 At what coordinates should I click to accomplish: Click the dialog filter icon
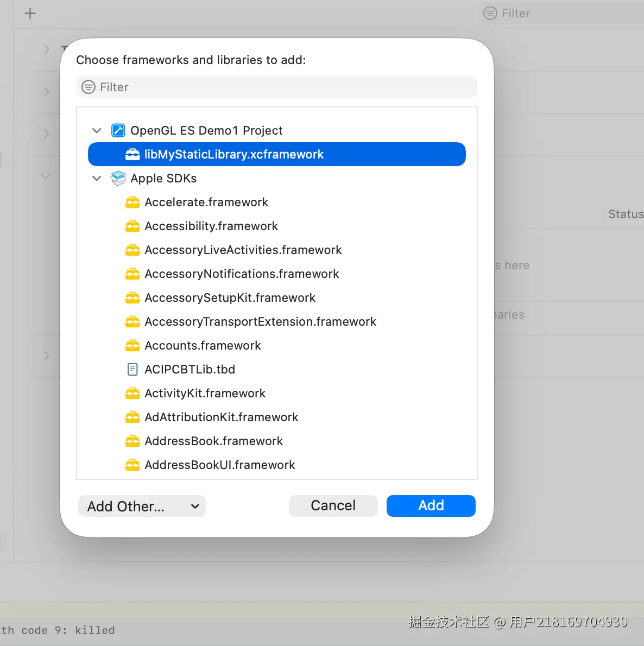pyautogui.click(x=88, y=87)
